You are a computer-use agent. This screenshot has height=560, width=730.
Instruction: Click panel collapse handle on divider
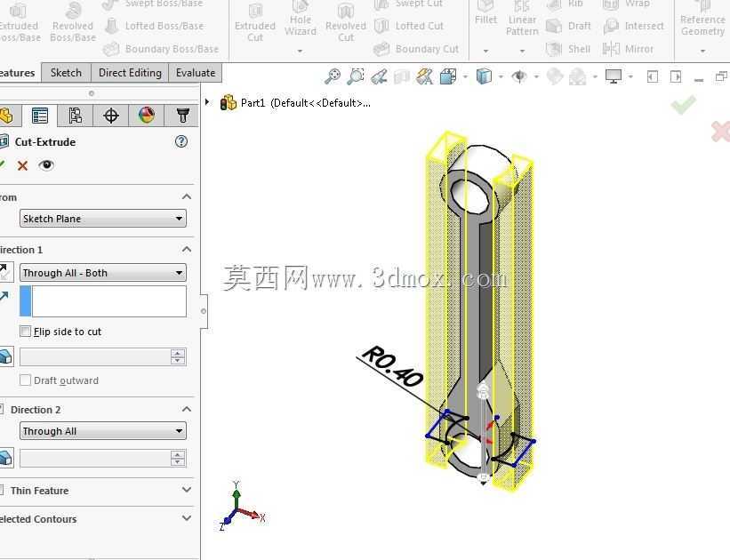[204, 311]
